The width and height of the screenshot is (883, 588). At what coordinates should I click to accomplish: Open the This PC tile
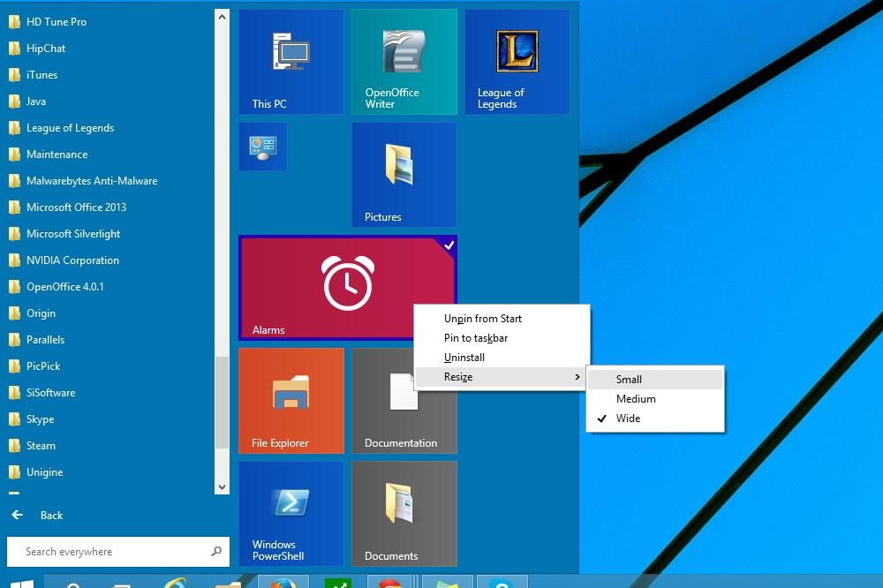tap(291, 62)
